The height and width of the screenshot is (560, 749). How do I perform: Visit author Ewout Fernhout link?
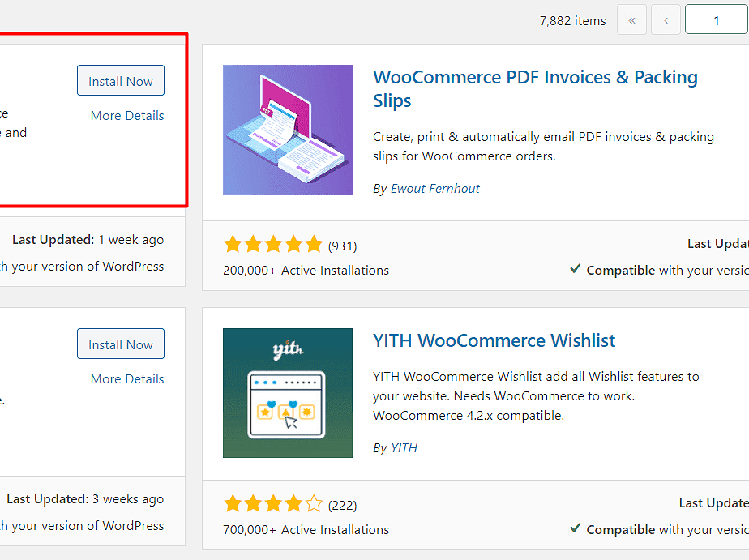point(435,189)
